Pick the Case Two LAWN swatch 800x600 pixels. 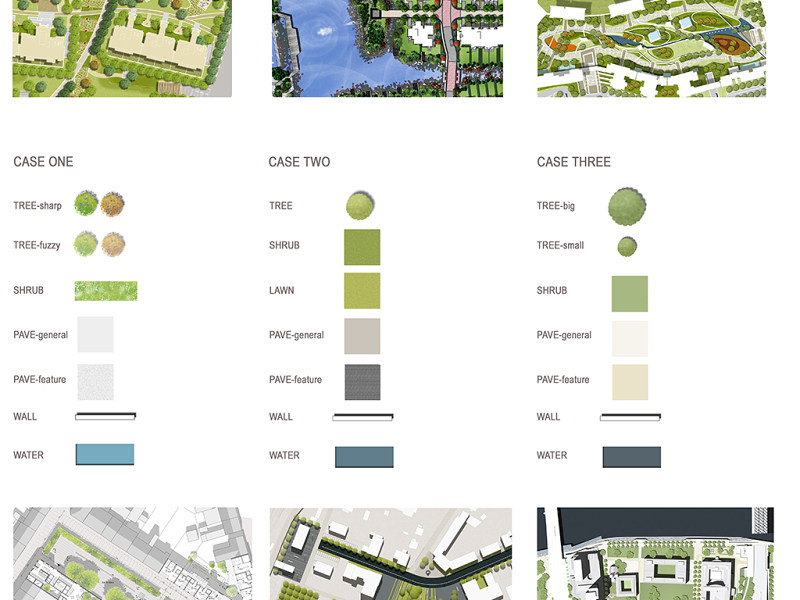coord(362,291)
